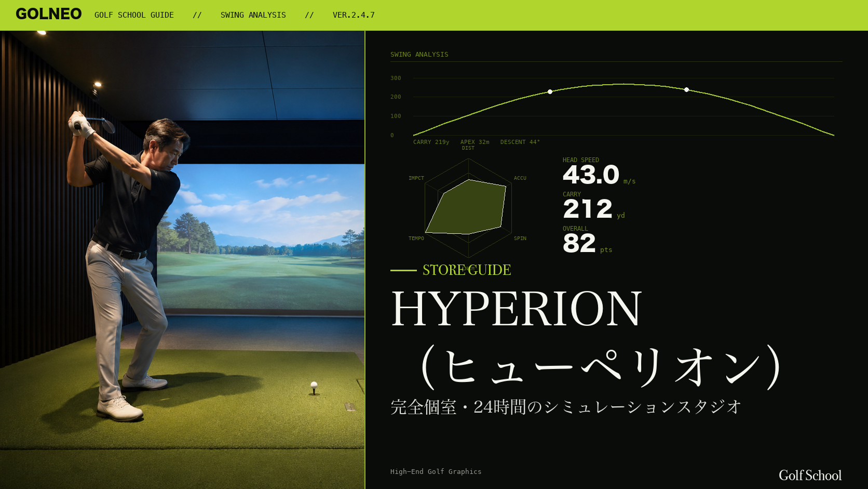Click the 43.0 head speed value
Screen dimensions: 868x489
[x=591, y=175]
